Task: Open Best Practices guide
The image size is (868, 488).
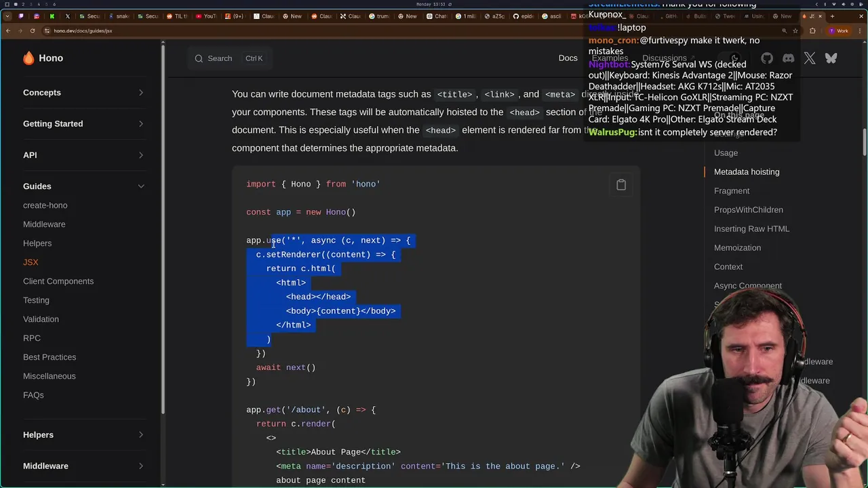Action: pyautogui.click(x=50, y=357)
